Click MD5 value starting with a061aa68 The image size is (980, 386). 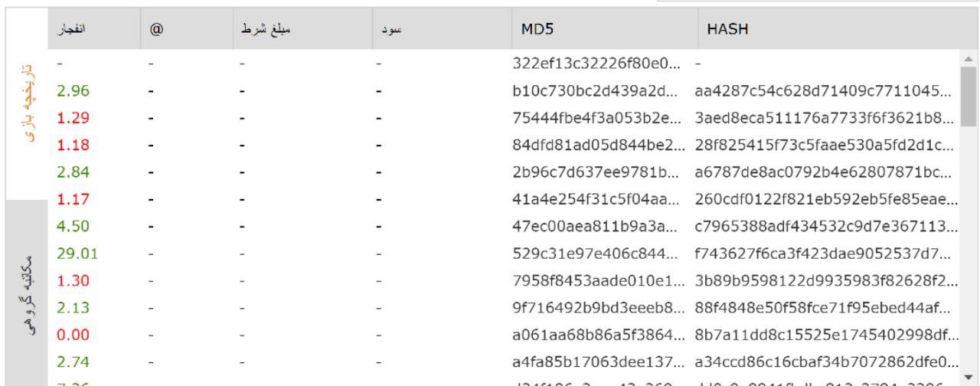[596, 335]
